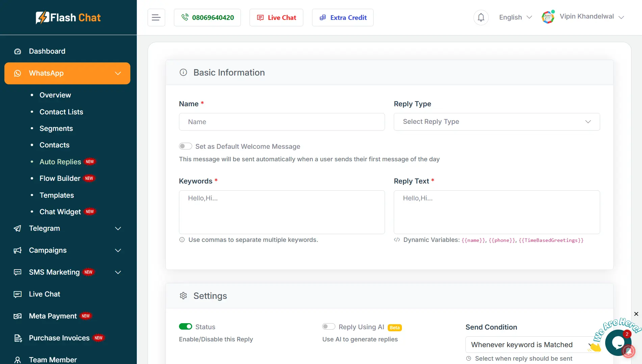Click the Extra Credit button

click(x=342, y=18)
